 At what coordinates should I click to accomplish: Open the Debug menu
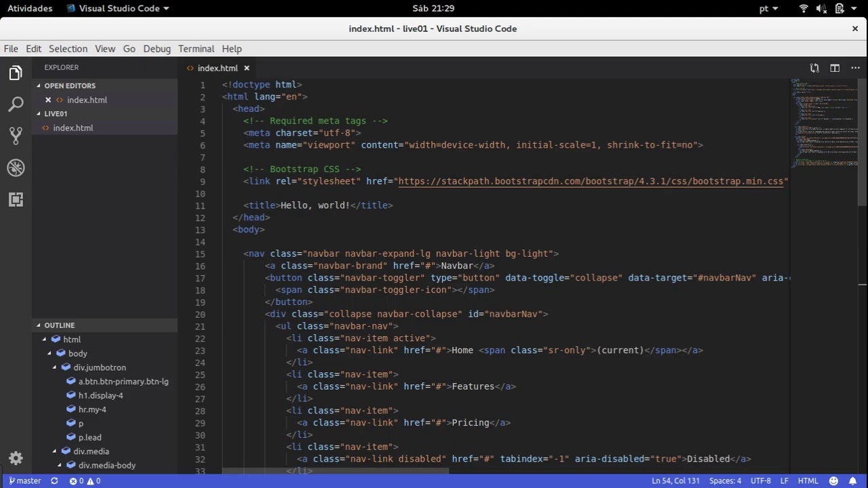click(x=157, y=49)
